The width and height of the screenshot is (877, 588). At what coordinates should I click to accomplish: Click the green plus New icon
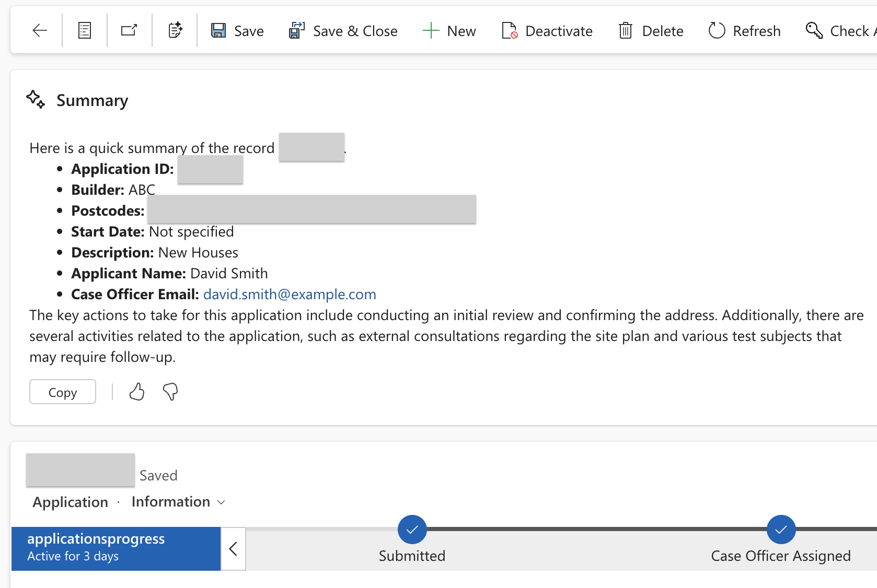(x=431, y=31)
